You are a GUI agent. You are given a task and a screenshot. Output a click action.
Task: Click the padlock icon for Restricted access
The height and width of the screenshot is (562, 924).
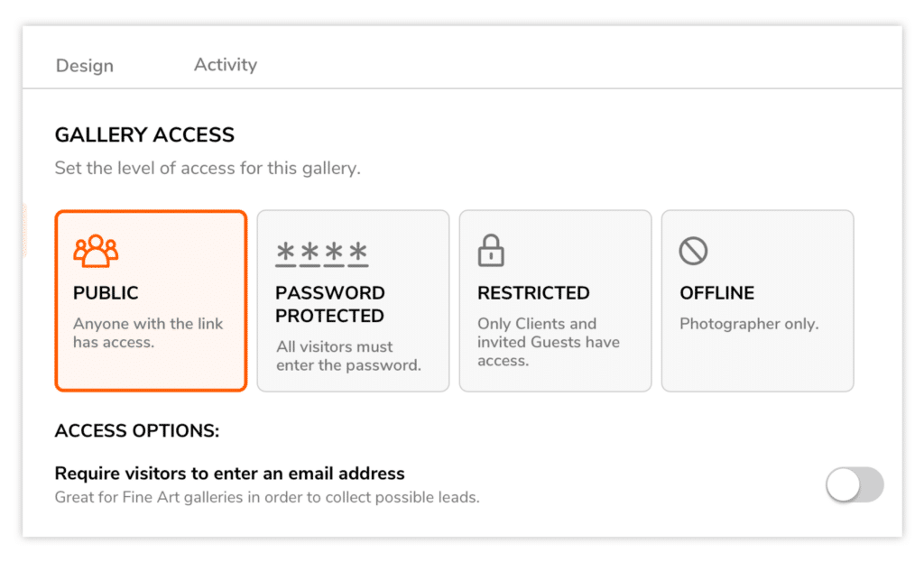(x=490, y=250)
